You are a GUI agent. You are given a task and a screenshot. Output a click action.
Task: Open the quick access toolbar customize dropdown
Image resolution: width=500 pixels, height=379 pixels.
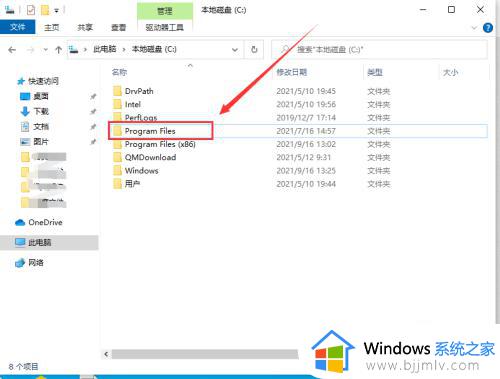click(56, 11)
